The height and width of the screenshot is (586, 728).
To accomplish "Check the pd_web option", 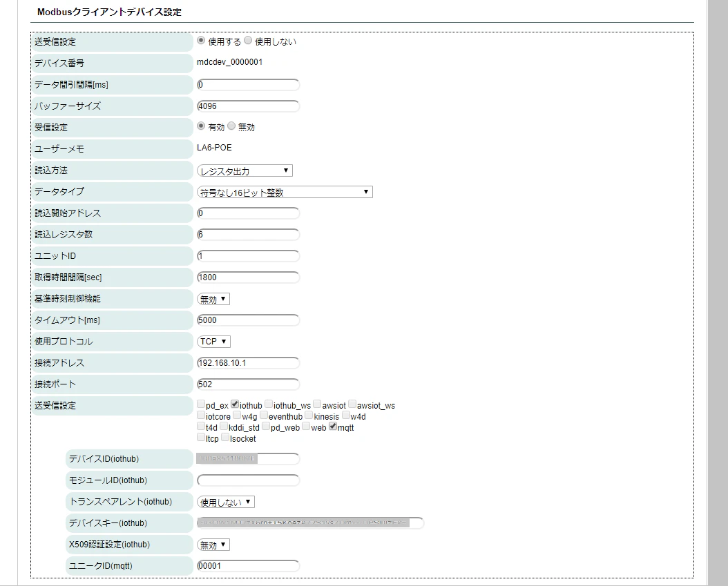I will pyautogui.click(x=266, y=427).
